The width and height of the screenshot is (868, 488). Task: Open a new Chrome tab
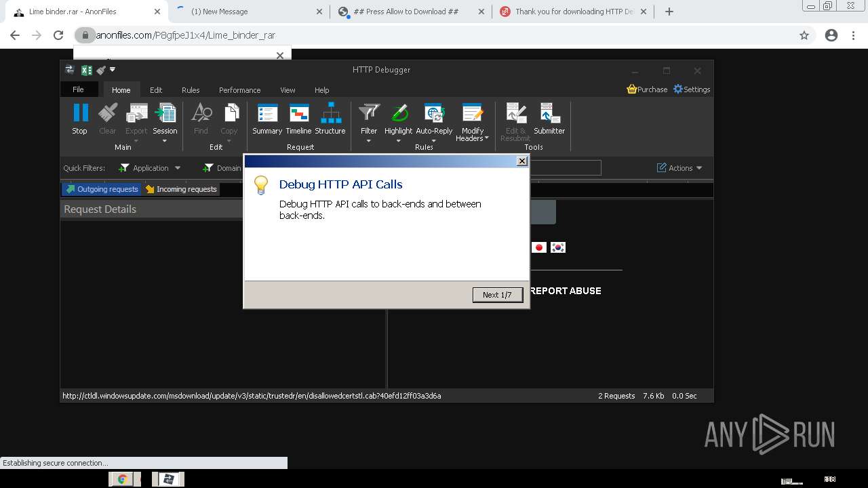(669, 12)
